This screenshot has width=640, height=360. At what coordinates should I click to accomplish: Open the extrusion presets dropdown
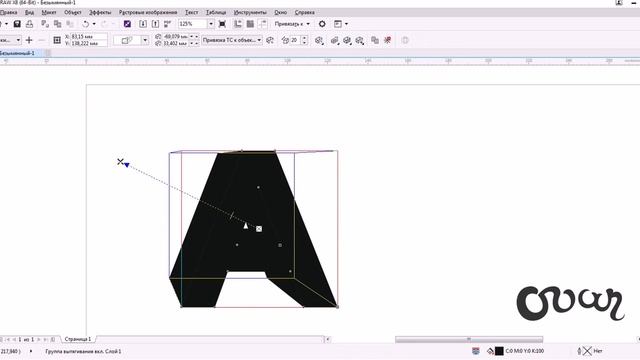[18, 40]
